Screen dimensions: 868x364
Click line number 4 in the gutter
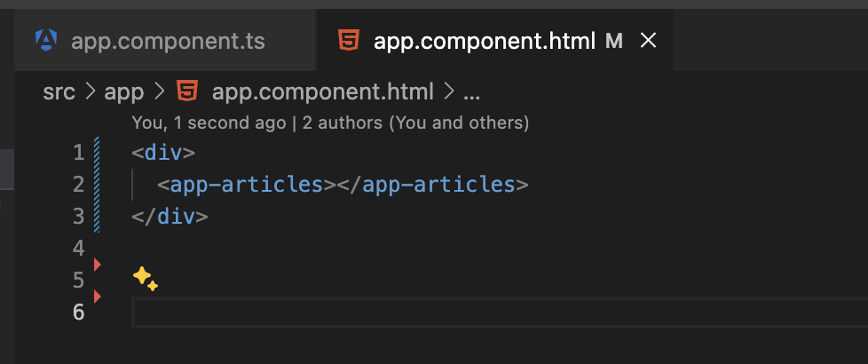[x=78, y=248]
